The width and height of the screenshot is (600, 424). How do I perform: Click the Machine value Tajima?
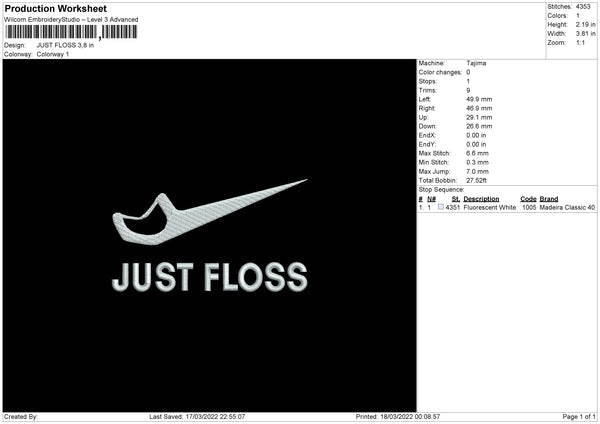476,63
